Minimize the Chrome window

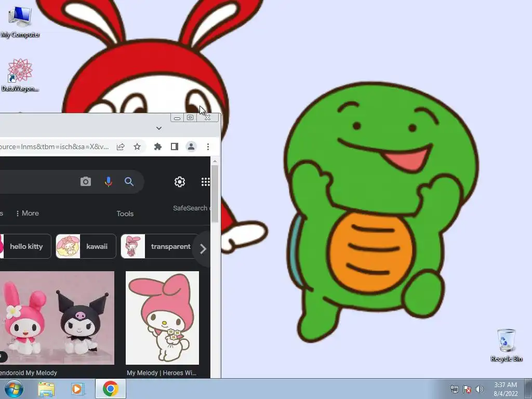[x=177, y=117]
